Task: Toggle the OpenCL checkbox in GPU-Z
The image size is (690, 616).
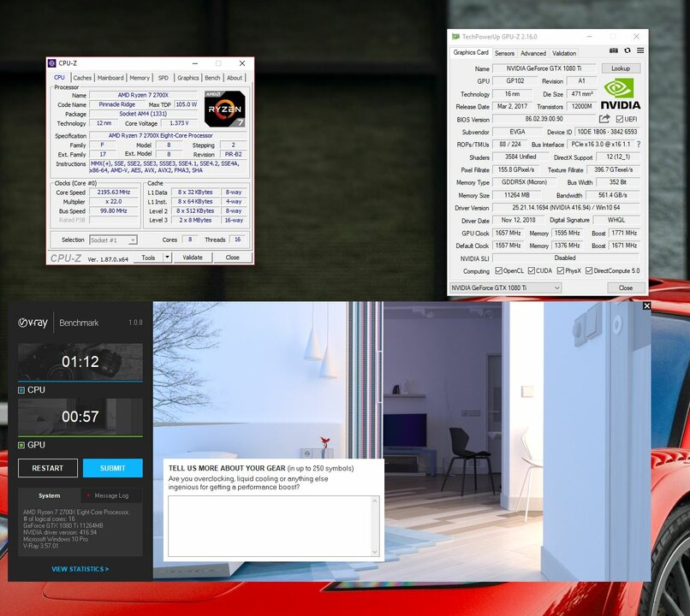Action: click(x=498, y=271)
